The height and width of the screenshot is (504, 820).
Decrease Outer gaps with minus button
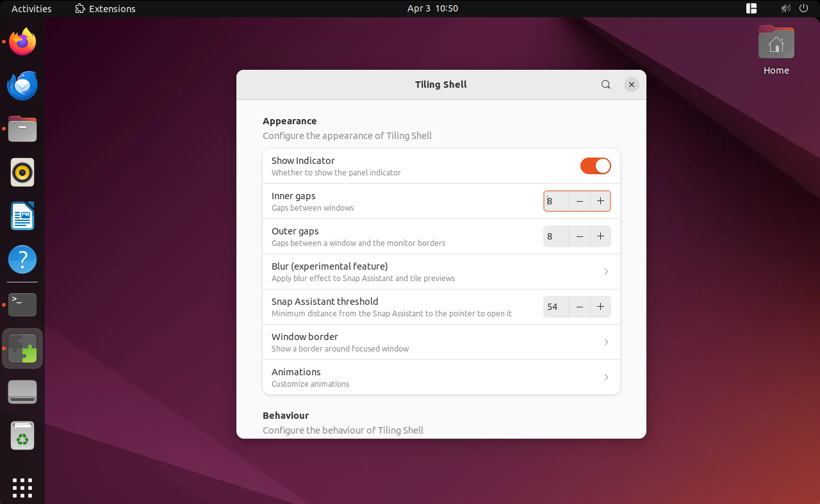pyautogui.click(x=580, y=236)
